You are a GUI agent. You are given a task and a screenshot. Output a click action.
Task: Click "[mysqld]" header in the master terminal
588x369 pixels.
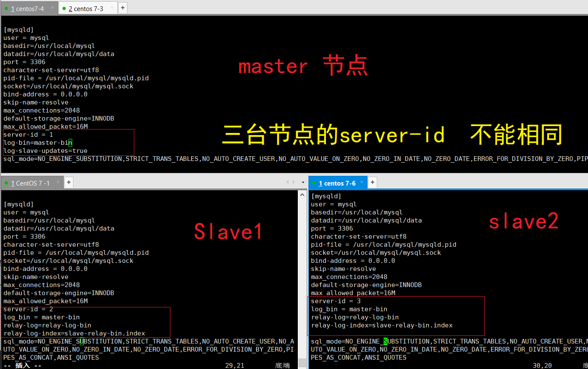tap(19, 30)
